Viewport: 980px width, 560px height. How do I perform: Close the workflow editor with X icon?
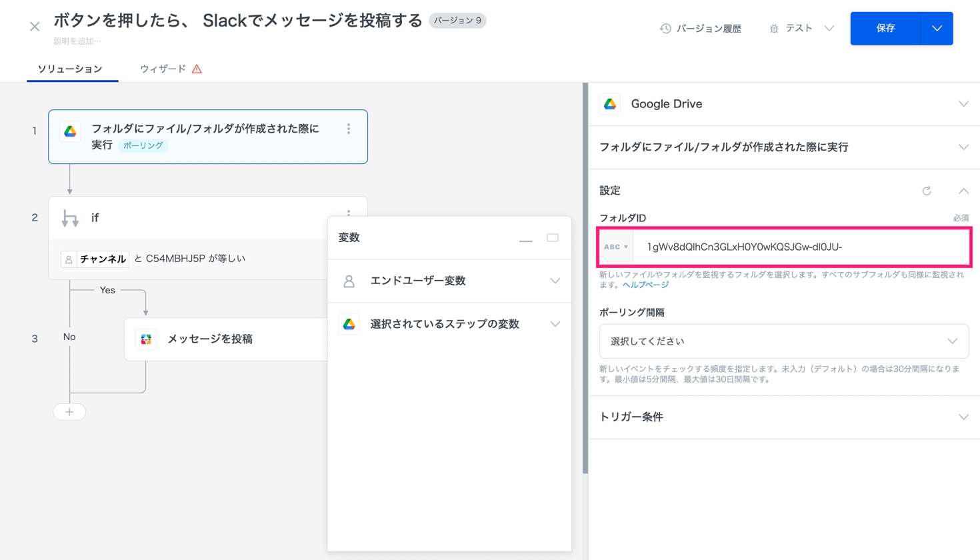[35, 27]
